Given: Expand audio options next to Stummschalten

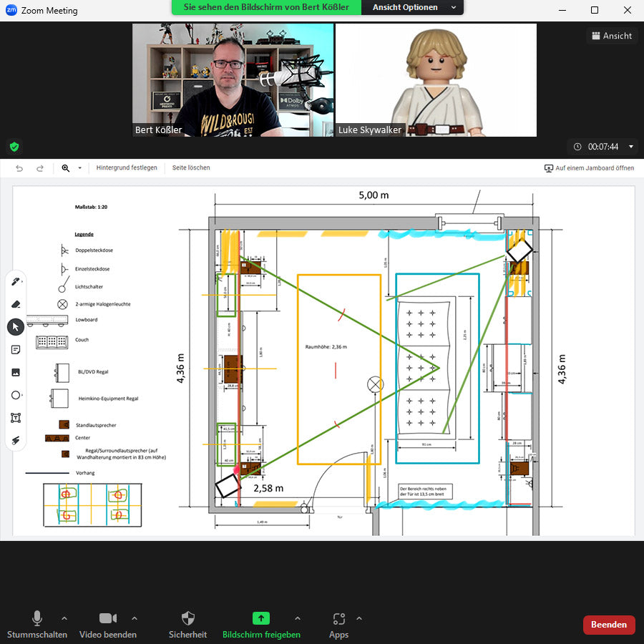Looking at the screenshot, I should 64,618.
